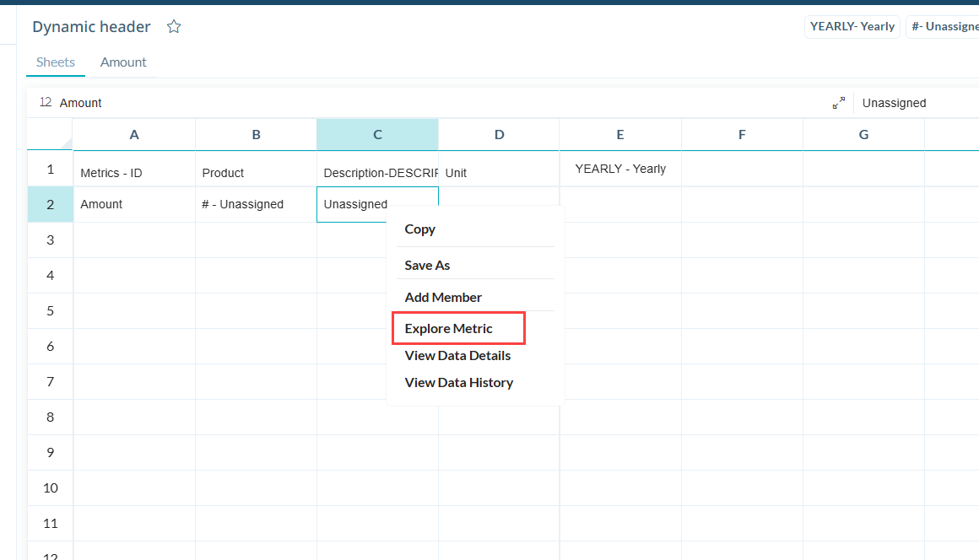This screenshot has height=560, width=979.
Task: Select row 2 header
Action: tap(50, 205)
